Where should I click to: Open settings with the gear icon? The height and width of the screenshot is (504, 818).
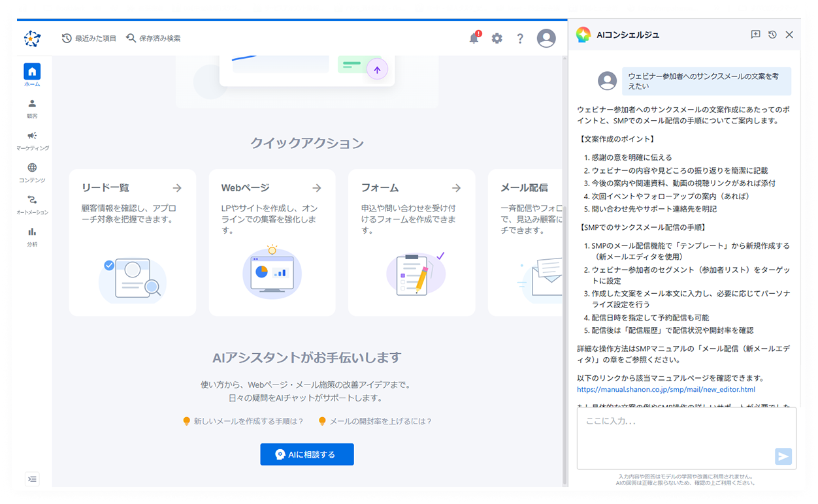pyautogui.click(x=497, y=39)
